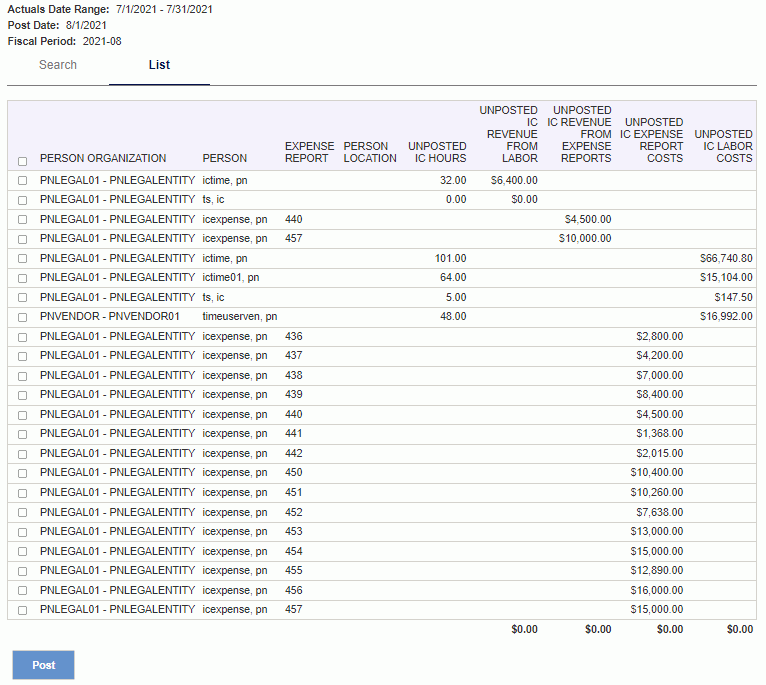Click the Fiscal Period 2021-08 value
Image resolution: width=766 pixels, height=685 pixels.
(102, 42)
